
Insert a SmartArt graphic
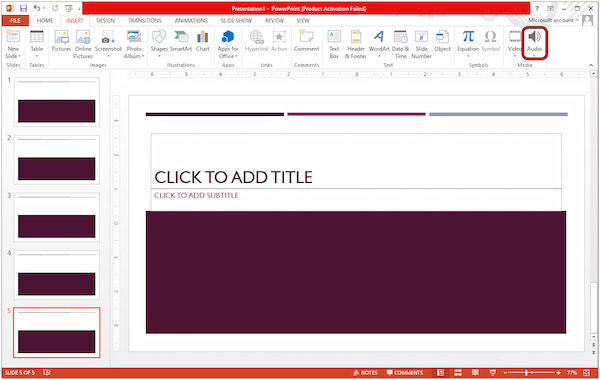181,41
